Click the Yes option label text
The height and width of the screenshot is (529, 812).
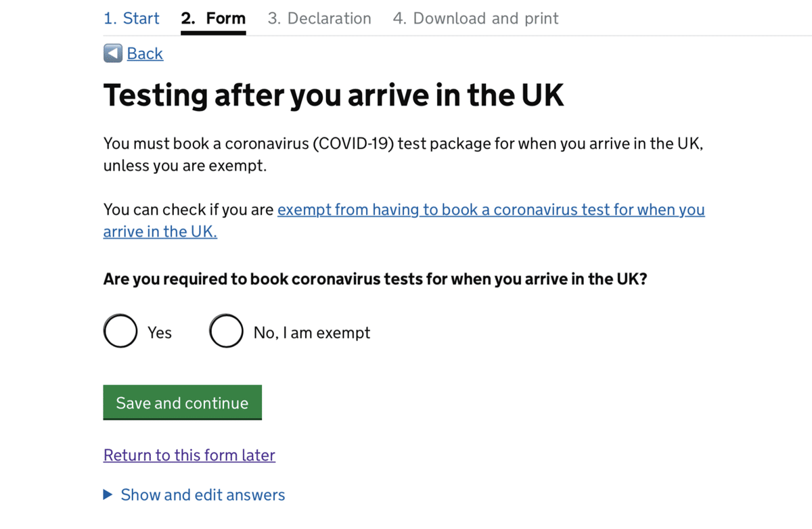pos(160,332)
